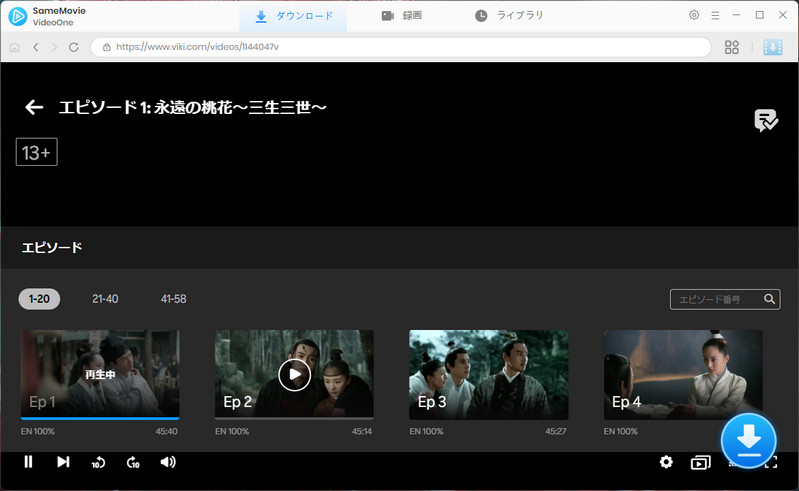
Task: Click the viki.com URL address bar
Action: tap(401, 47)
